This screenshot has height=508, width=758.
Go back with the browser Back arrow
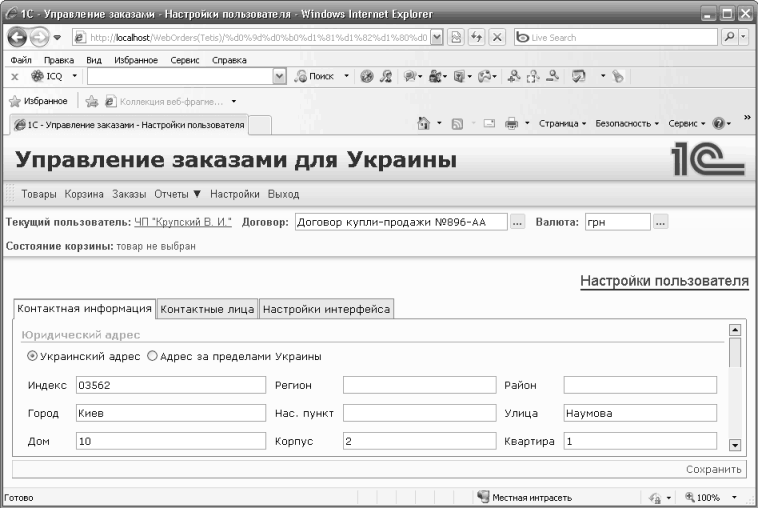[x=17, y=37]
